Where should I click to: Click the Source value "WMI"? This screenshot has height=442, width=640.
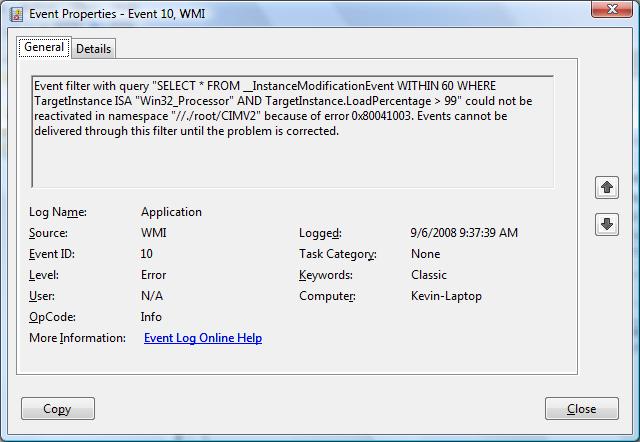point(153,233)
